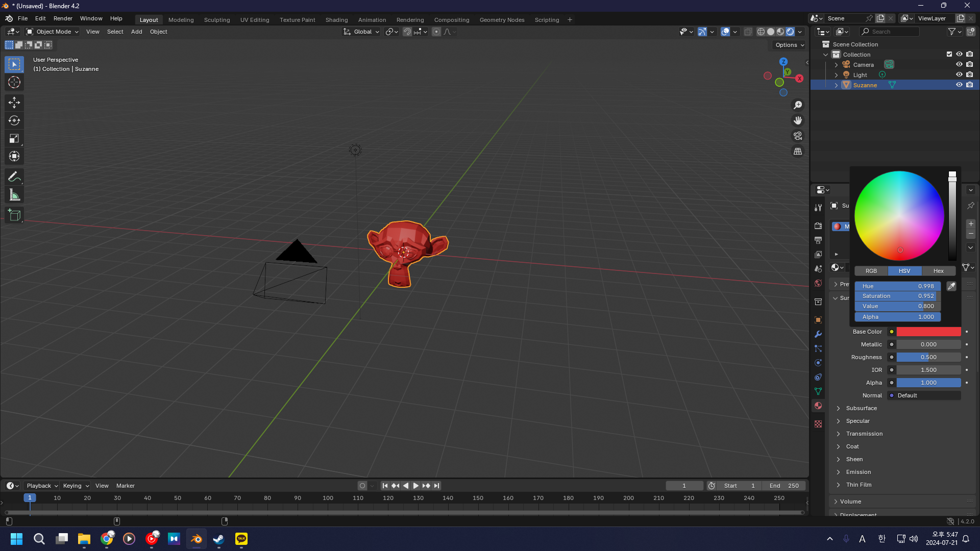Click the Roughness slider
Viewport: 980px width, 551px height.
pos(928,357)
